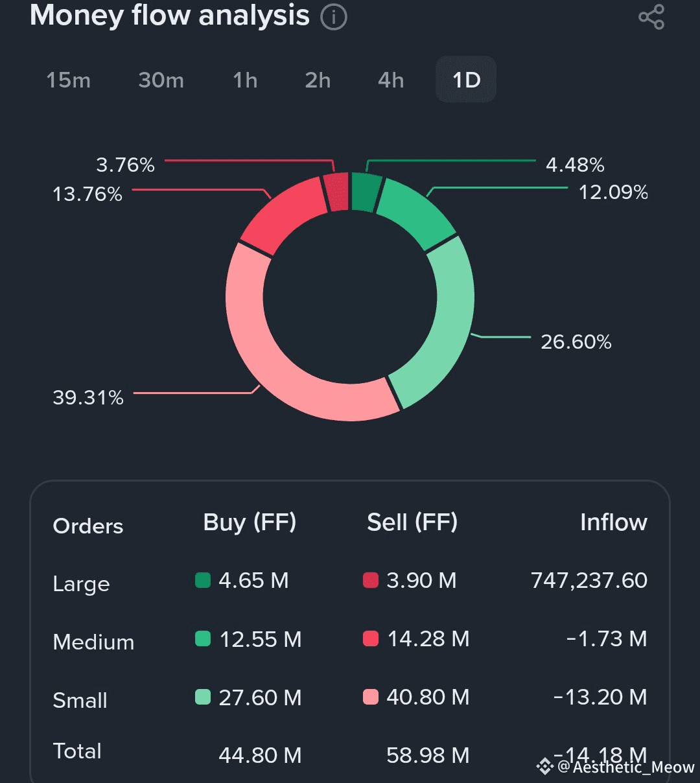Click the Small buy light green swatch
Viewport: 700px width, 783px height.
click(x=203, y=697)
